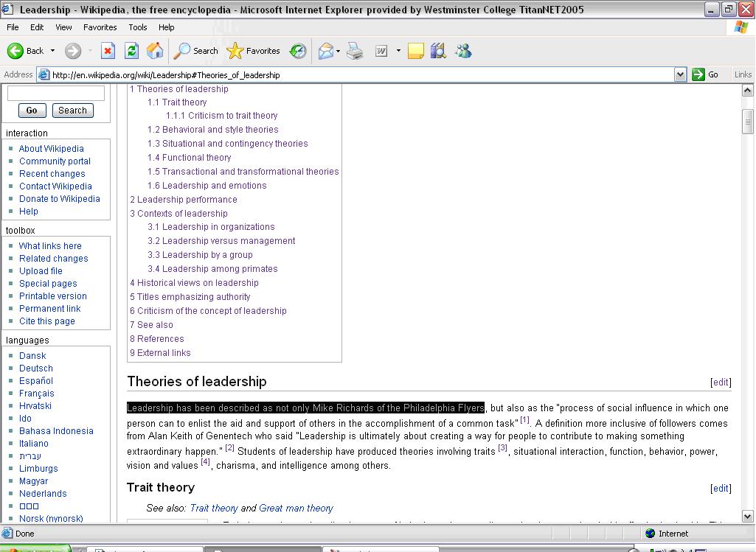Open the Great man theory link
This screenshot has width=756, height=552.
(x=296, y=509)
